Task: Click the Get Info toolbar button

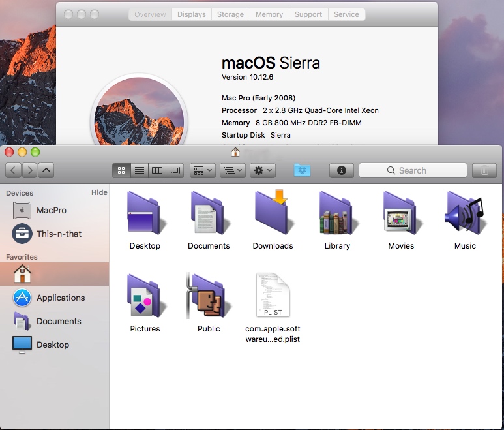Action: [342, 170]
